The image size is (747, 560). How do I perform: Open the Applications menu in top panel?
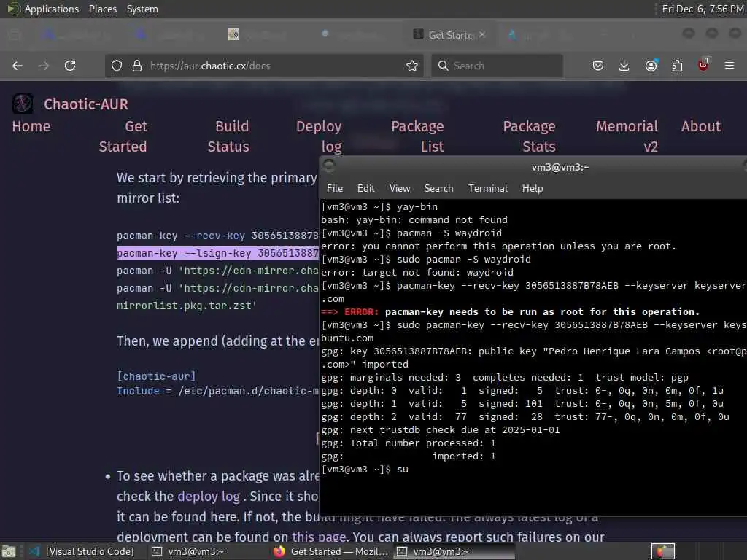[x=52, y=9]
